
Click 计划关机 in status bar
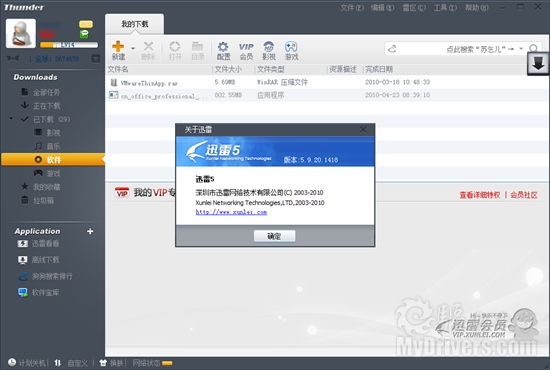click(x=27, y=363)
